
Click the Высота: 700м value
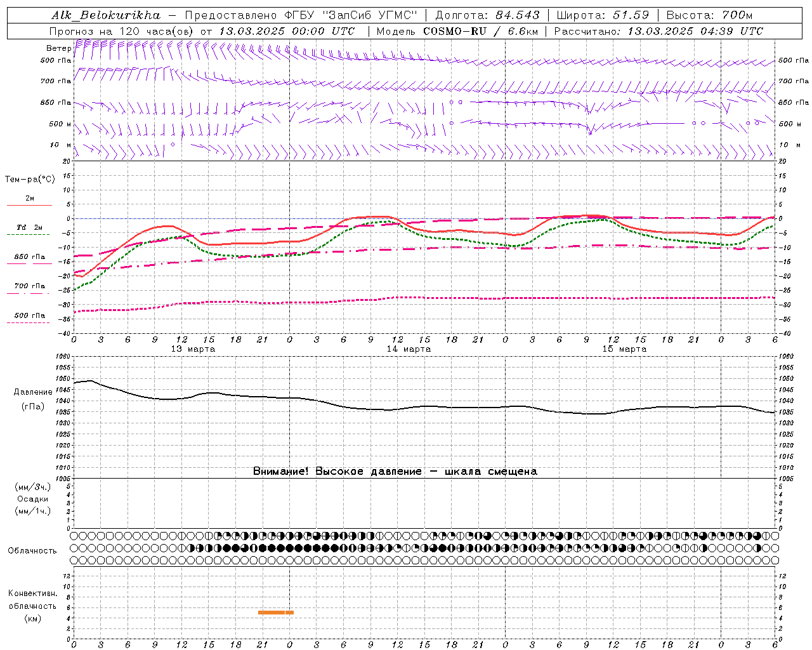[x=709, y=15]
